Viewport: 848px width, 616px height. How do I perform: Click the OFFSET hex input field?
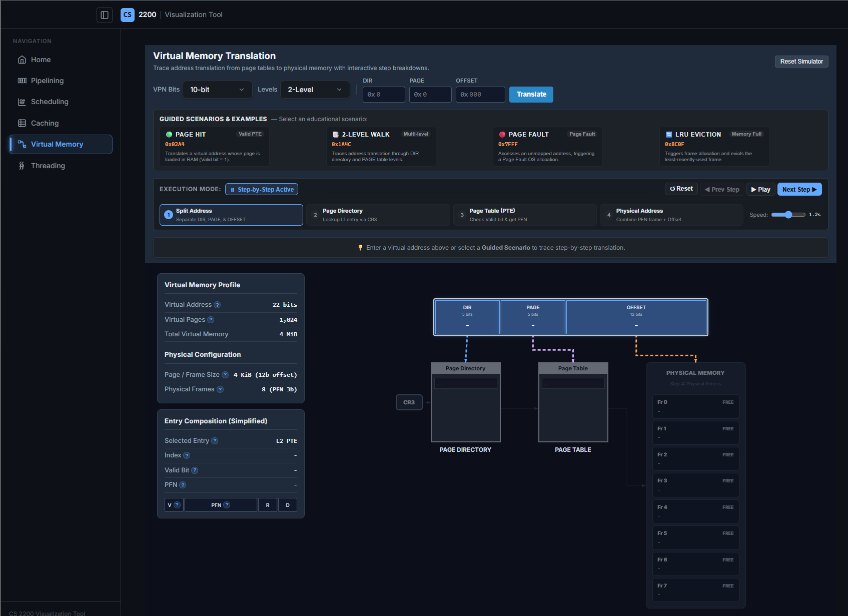point(480,95)
